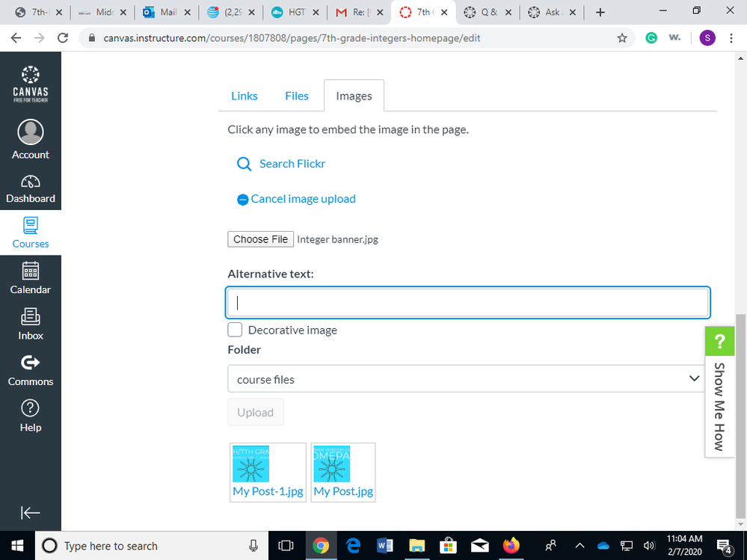Select the Images tab
Image resolution: width=747 pixels, height=560 pixels.
click(354, 96)
